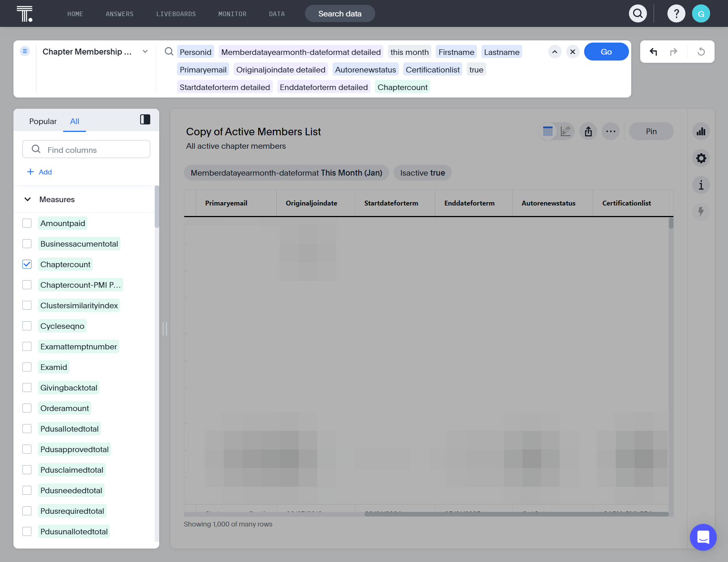Click the Pin button
This screenshot has width=728, height=562.
point(651,132)
